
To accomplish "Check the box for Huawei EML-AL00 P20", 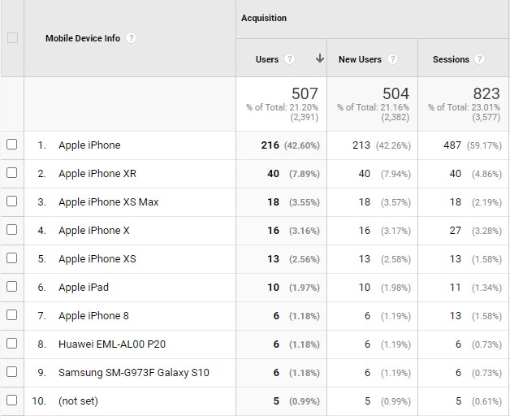I will [x=12, y=343].
